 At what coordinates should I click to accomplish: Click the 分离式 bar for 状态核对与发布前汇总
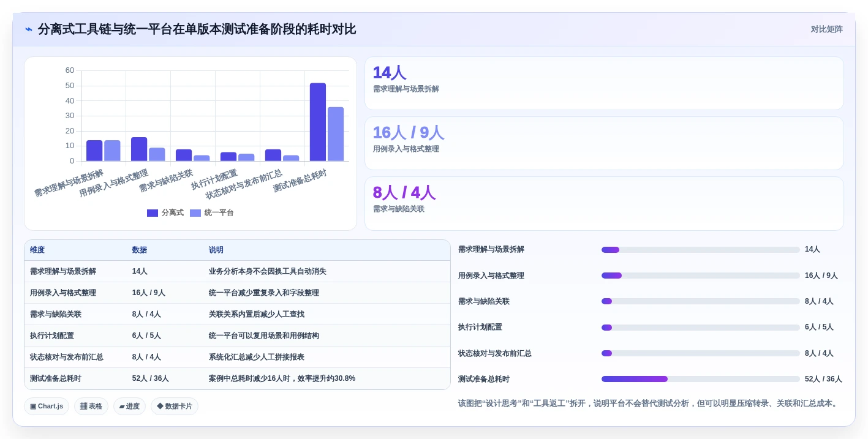click(273, 156)
